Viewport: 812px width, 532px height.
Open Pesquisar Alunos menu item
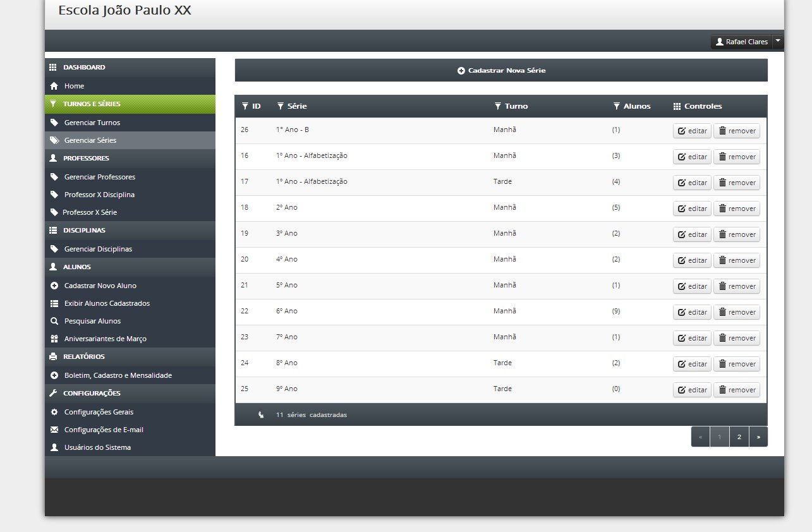[130, 321]
